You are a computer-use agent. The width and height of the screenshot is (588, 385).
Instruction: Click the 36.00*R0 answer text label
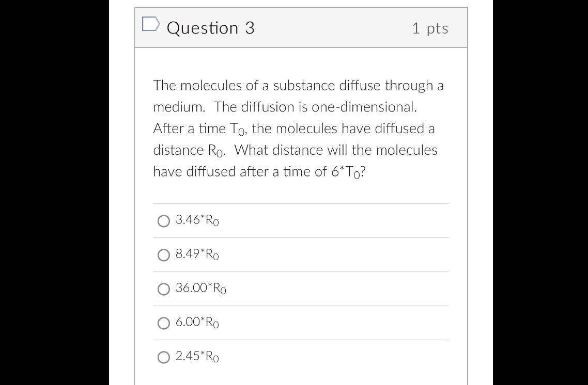201,289
